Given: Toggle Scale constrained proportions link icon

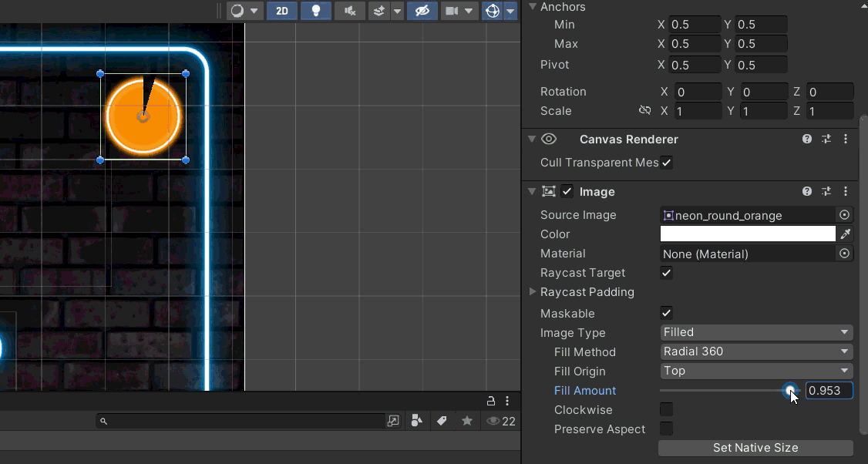Looking at the screenshot, I should point(644,110).
